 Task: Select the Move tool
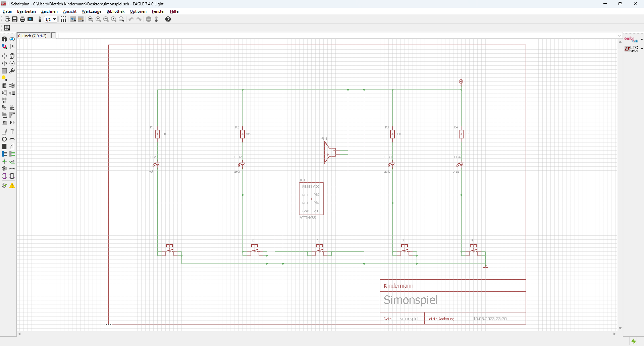pos(4,56)
